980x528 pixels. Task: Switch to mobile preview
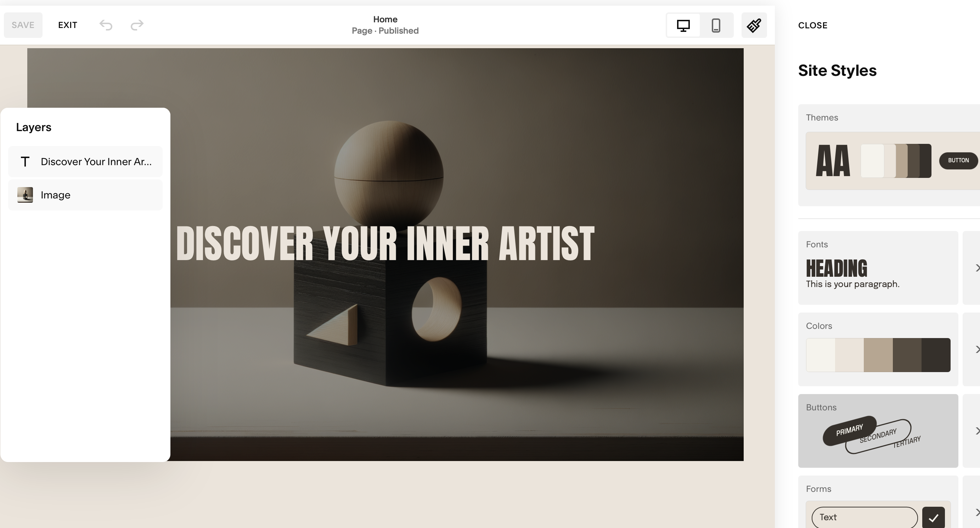pyautogui.click(x=716, y=25)
